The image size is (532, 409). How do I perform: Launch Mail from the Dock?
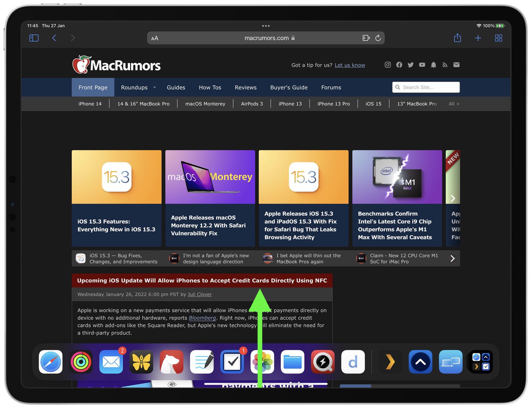click(111, 362)
